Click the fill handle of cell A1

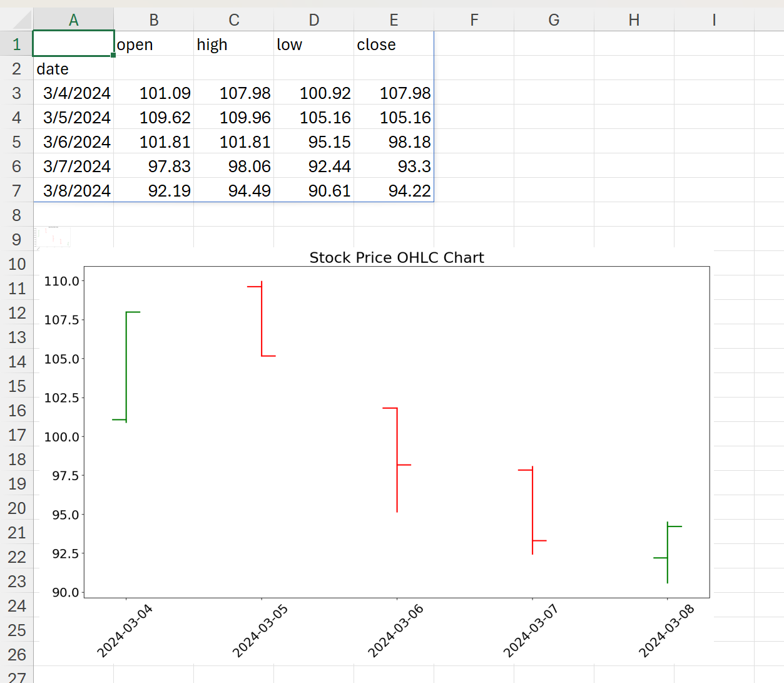pos(113,56)
